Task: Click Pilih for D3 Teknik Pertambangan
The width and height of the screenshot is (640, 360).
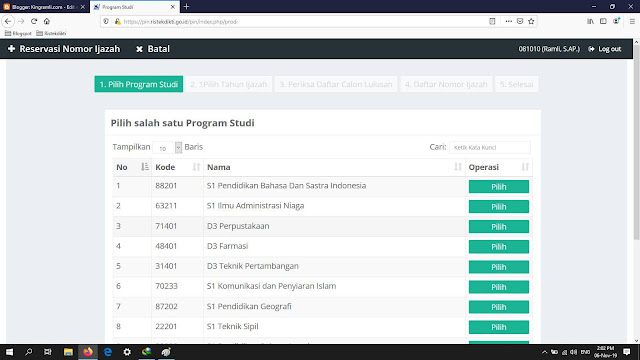Action: [499, 267]
